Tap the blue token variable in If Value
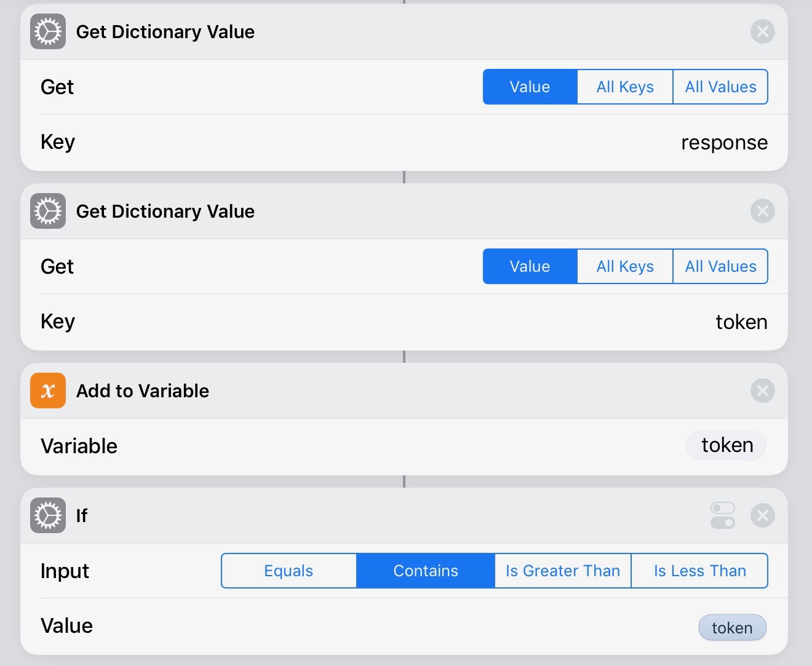812x666 pixels. click(x=732, y=628)
